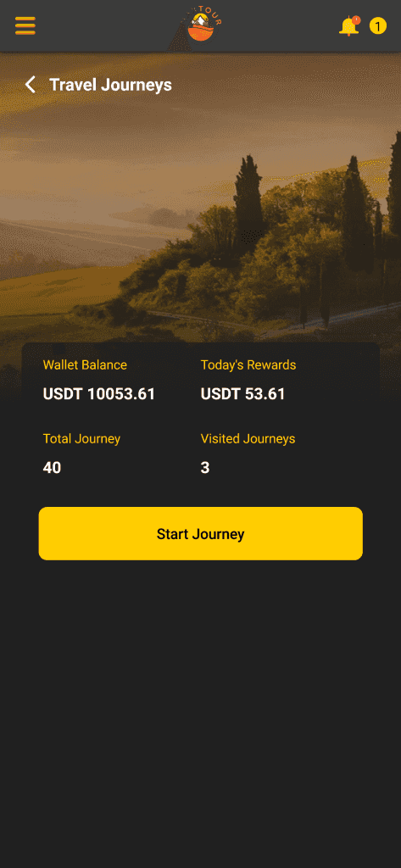Tap the red alert dot on bell
The width and height of the screenshot is (401, 868).
click(356, 20)
